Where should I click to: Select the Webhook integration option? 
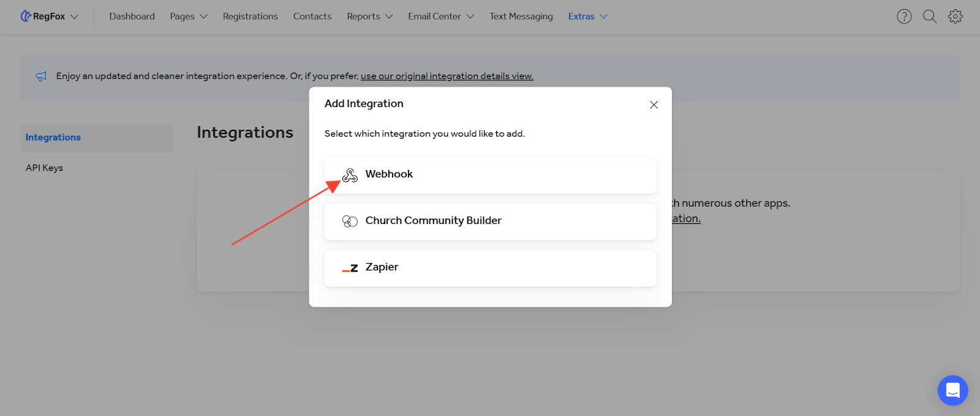coord(491,176)
